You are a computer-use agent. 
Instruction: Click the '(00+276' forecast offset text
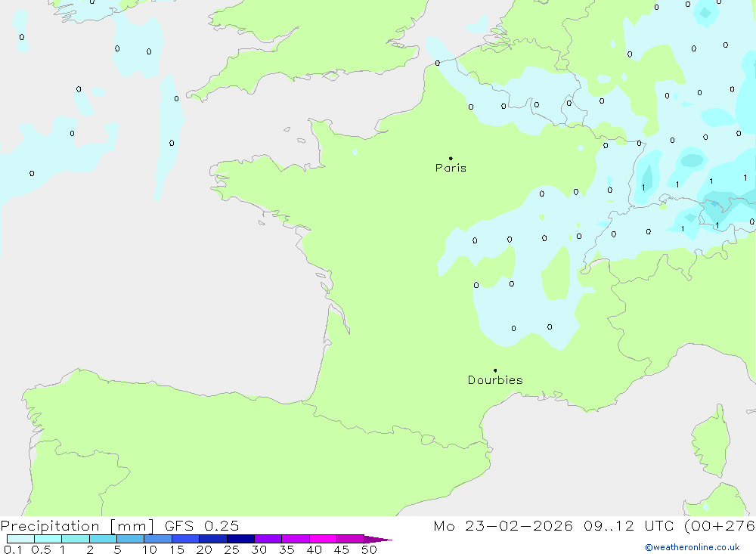(720, 525)
